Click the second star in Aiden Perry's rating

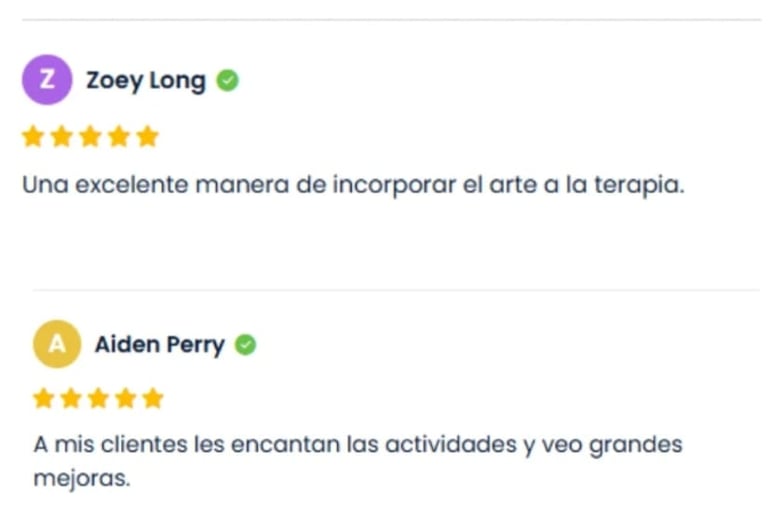point(71,399)
